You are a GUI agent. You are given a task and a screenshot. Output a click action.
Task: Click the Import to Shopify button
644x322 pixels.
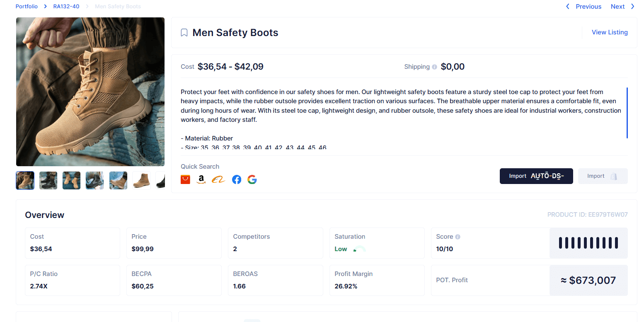point(603,176)
